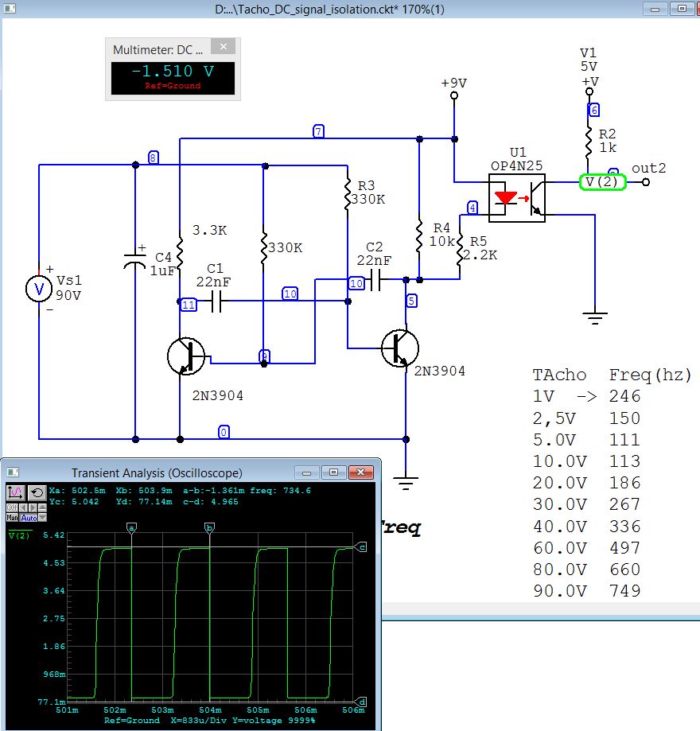Minimize the Transient Analysis window
This screenshot has height=731, width=700.
pyautogui.click(x=307, y=472)
